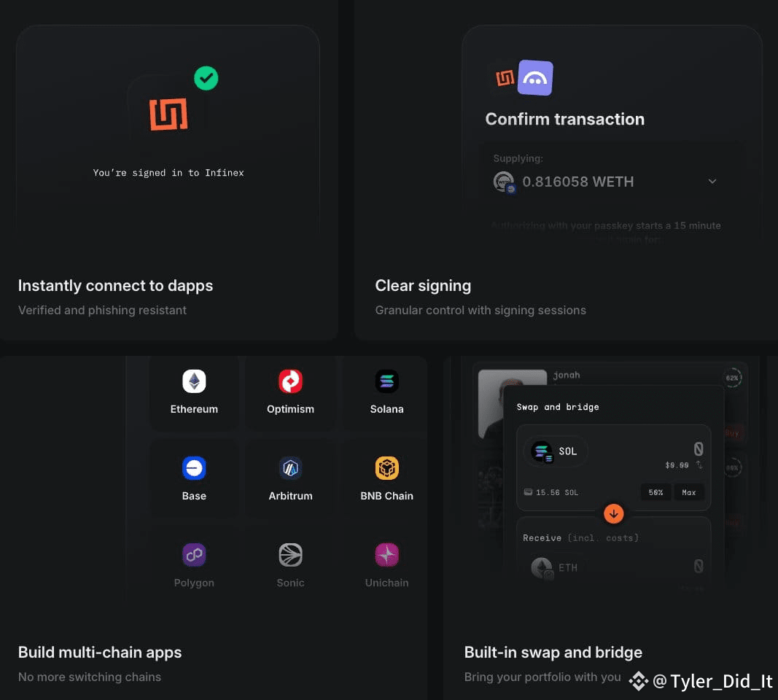The image size is (778, 700).
Task: Click the 'Swap and bridge' panel title
Action: [558, 407]
